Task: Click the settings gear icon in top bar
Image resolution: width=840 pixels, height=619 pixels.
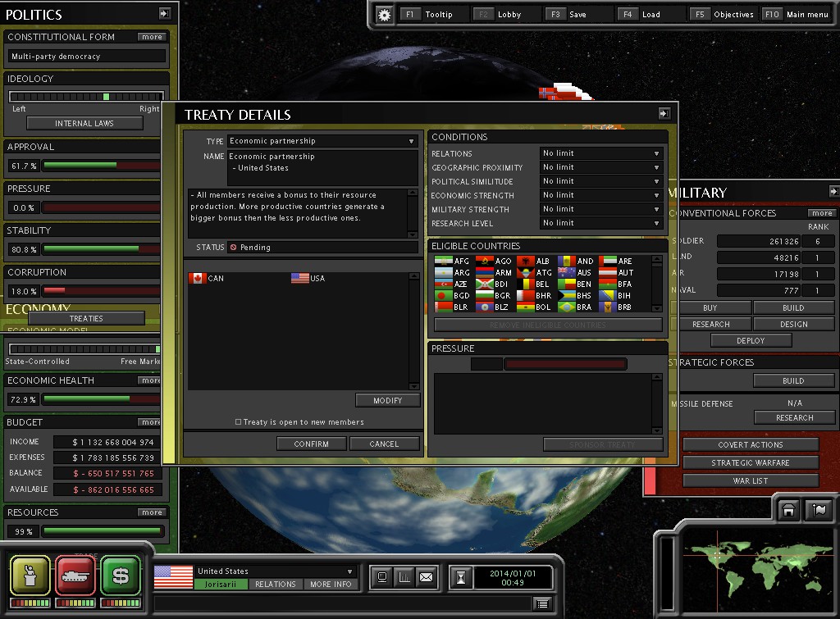Action: [x=384, y=15]
